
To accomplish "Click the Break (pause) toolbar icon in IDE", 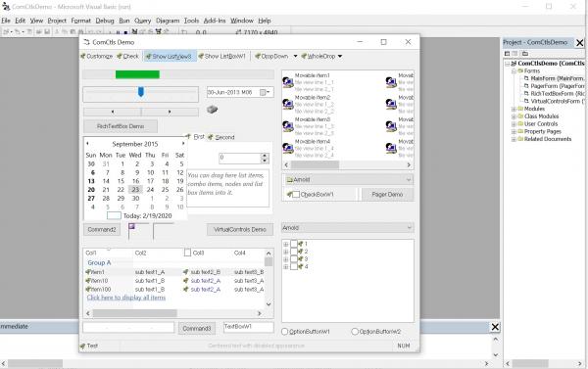I will tap(118, 32).
